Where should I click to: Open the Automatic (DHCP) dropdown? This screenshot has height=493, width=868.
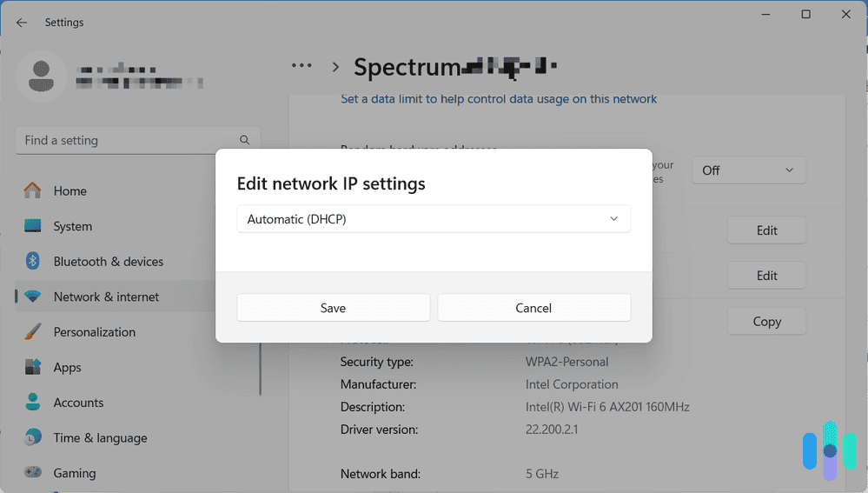(434, 219)
